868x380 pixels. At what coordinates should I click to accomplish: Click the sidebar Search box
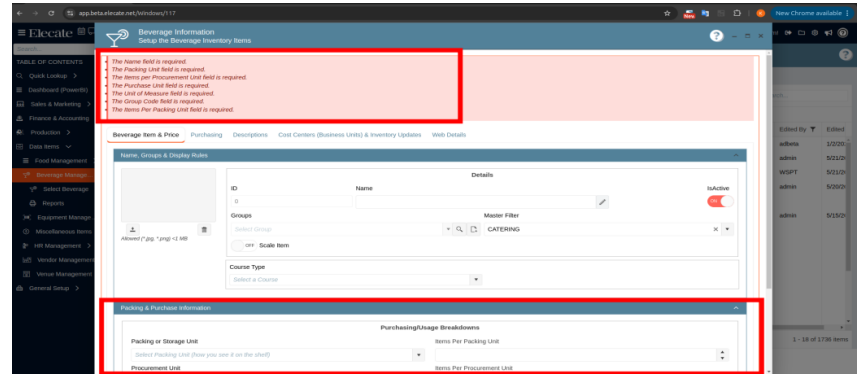53,49
